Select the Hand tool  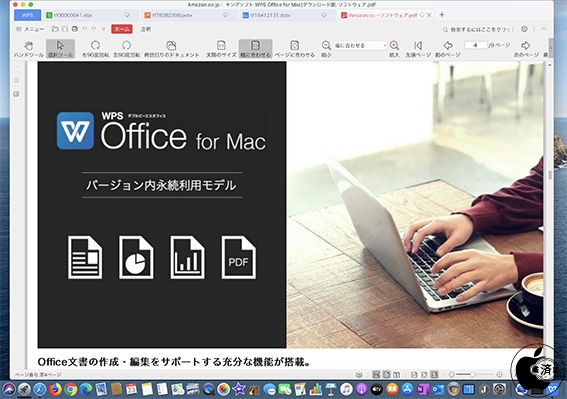29,49
